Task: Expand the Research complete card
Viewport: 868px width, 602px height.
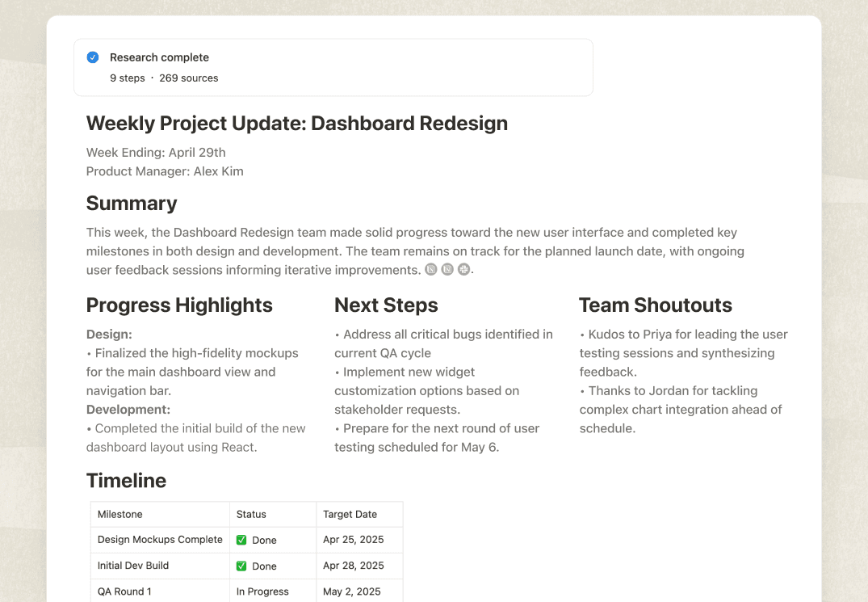Action: pos(333,66)
